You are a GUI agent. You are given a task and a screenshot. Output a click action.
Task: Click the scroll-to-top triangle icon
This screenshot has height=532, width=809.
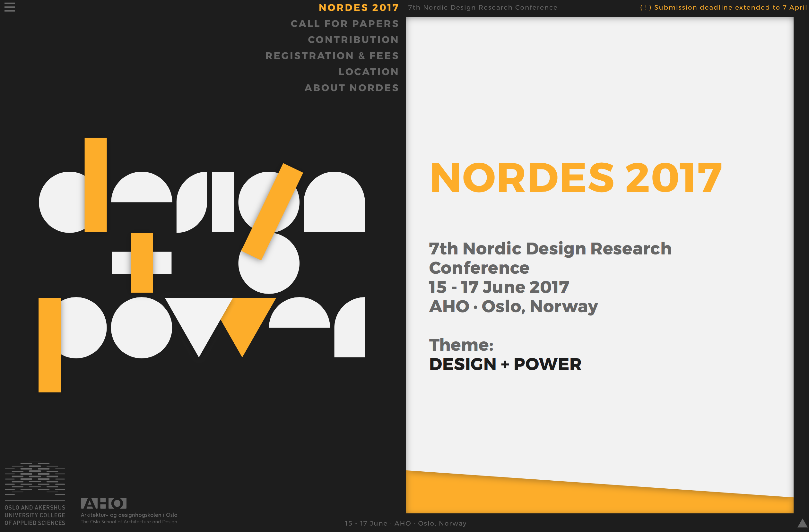803,523
